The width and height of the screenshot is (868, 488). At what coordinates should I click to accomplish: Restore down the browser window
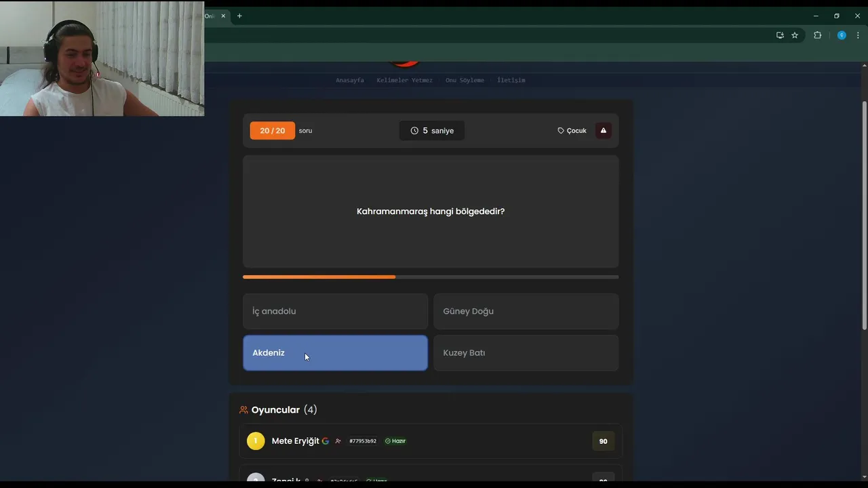[x=837, y=16]
